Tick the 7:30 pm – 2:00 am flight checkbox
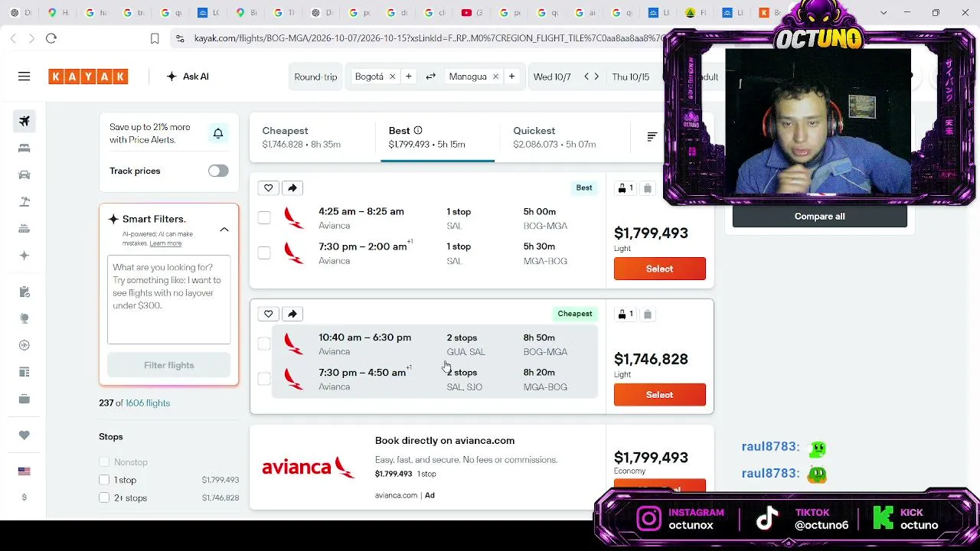 (264, 253)
